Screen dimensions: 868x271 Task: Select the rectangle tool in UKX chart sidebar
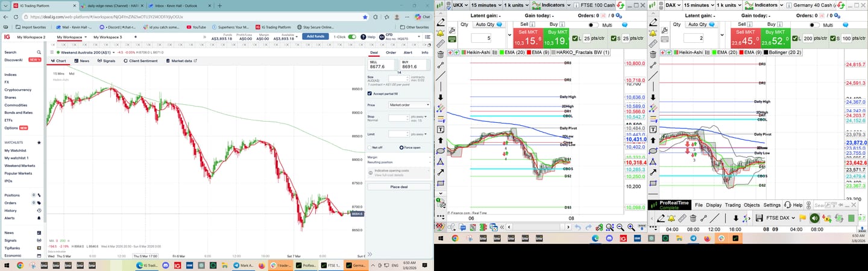[441, 183]
